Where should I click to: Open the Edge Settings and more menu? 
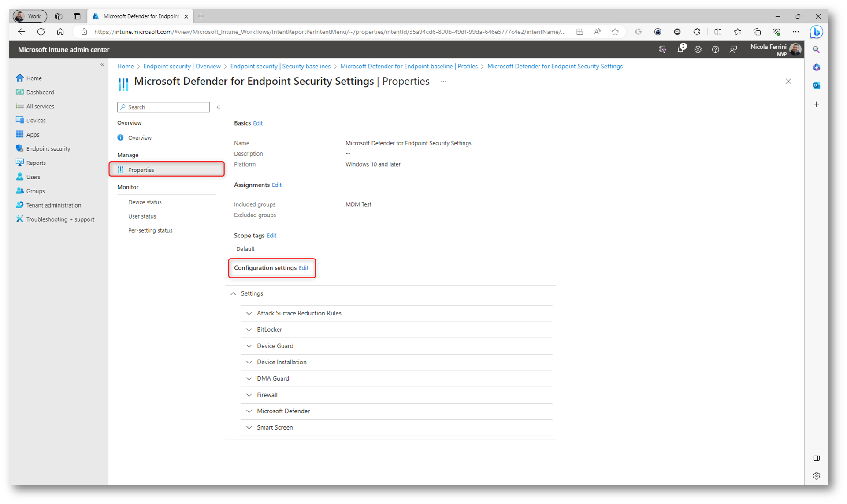click(796, 32)
